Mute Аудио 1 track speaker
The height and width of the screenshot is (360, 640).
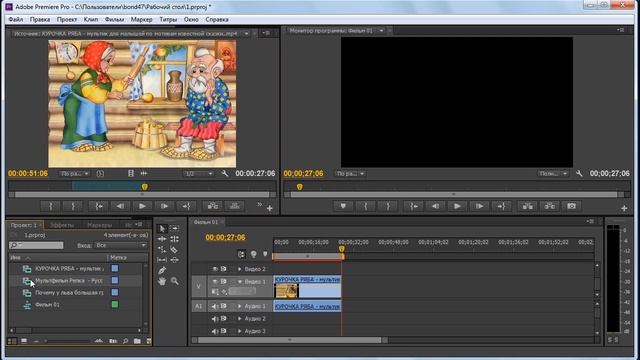(215, 307)
